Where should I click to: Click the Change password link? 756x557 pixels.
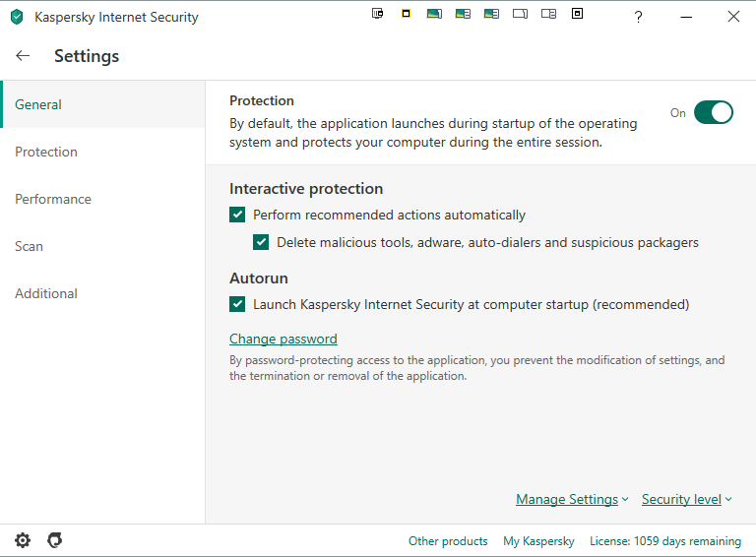tap(283, 339)
